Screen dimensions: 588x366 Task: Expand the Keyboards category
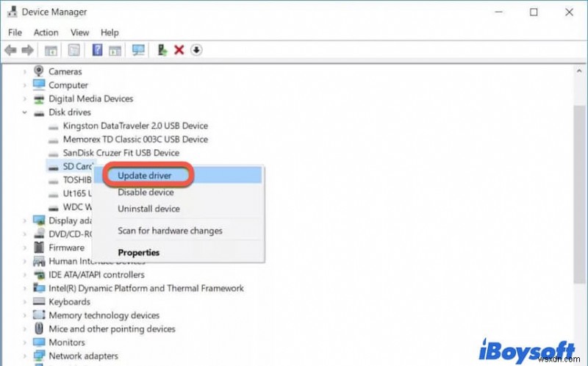pyautogui.click(x=25, y=301)
